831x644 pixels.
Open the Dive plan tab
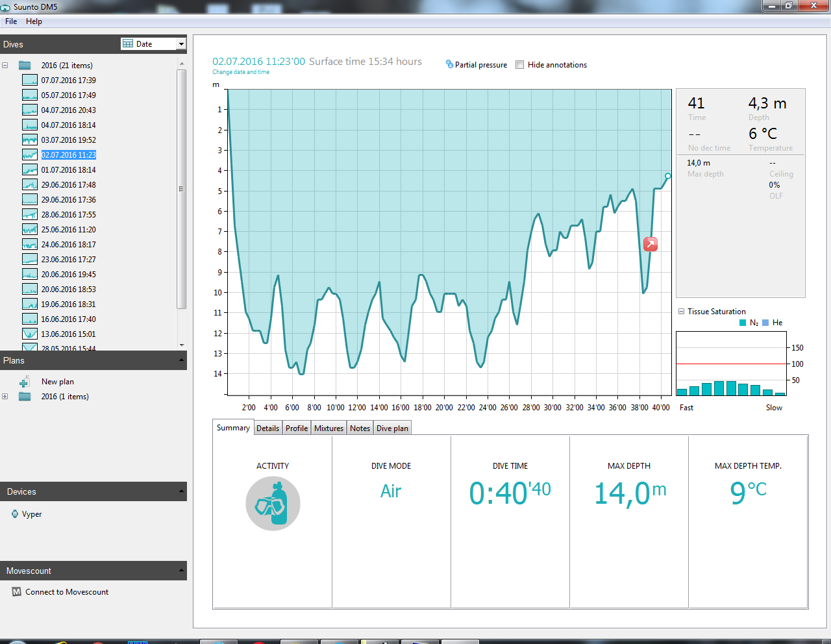(392, 428)
